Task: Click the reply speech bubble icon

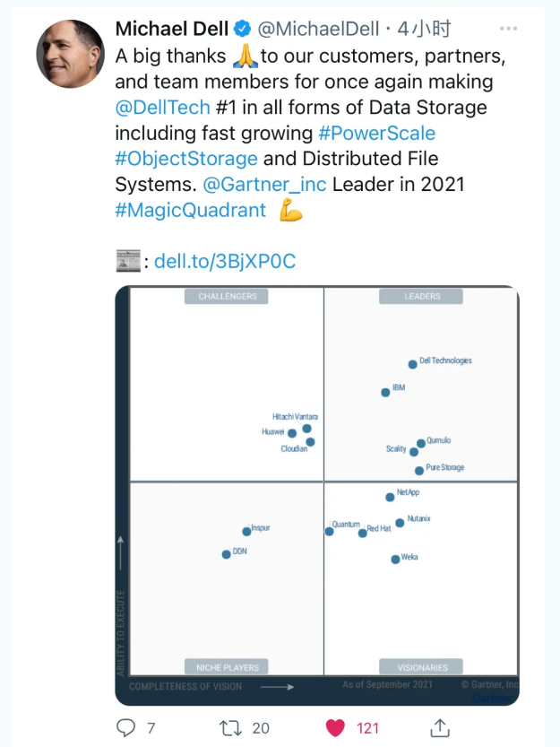Action: click(126, 727)
